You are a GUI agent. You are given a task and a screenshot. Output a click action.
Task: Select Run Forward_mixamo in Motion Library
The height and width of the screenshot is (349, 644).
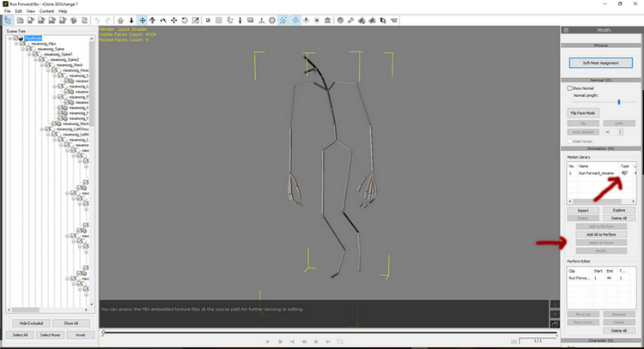(596, 172)
